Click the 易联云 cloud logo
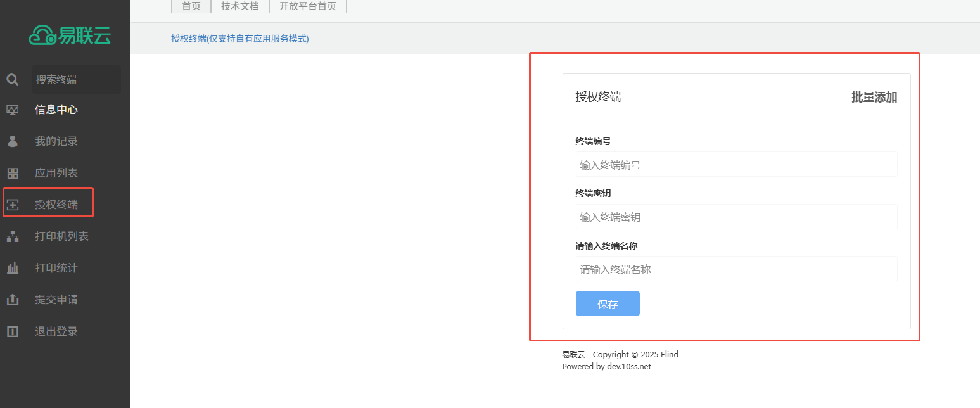980x408 pixels. 70,35
